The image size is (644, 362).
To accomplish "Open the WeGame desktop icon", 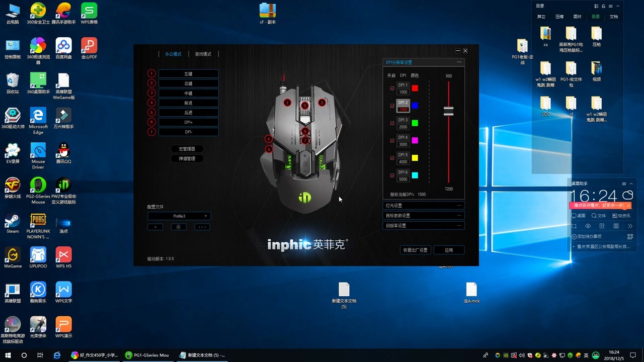I will click(x=13, y=258).
